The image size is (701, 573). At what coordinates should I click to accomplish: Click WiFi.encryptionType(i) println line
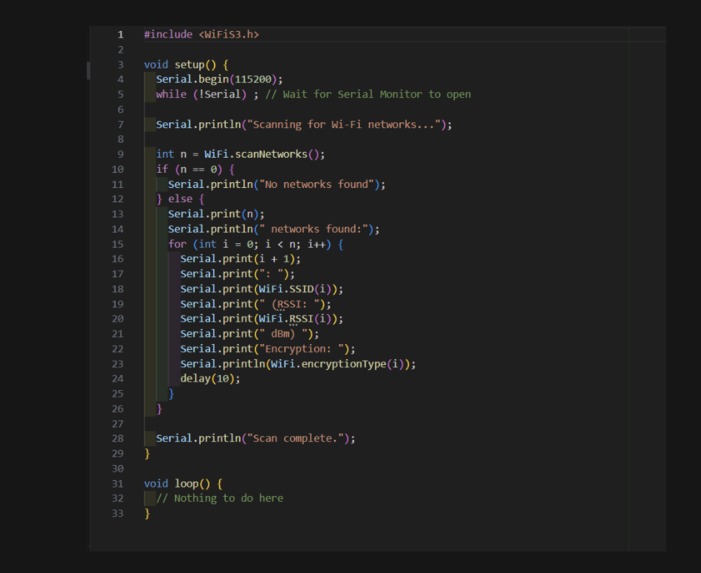pyautogui.click(x=298, y=364)
